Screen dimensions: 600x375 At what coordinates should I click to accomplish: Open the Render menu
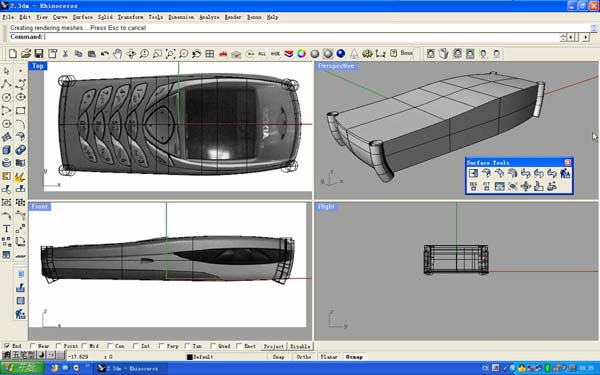click(233, 17)
